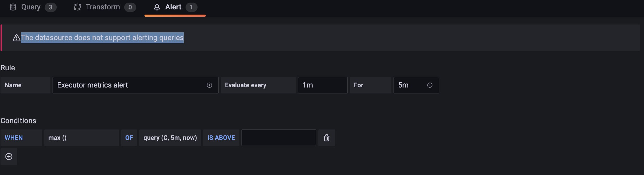Viewport: 644px width, 175px height.
Task: Click the database icon on Query tab
Action: click(13, 7)
